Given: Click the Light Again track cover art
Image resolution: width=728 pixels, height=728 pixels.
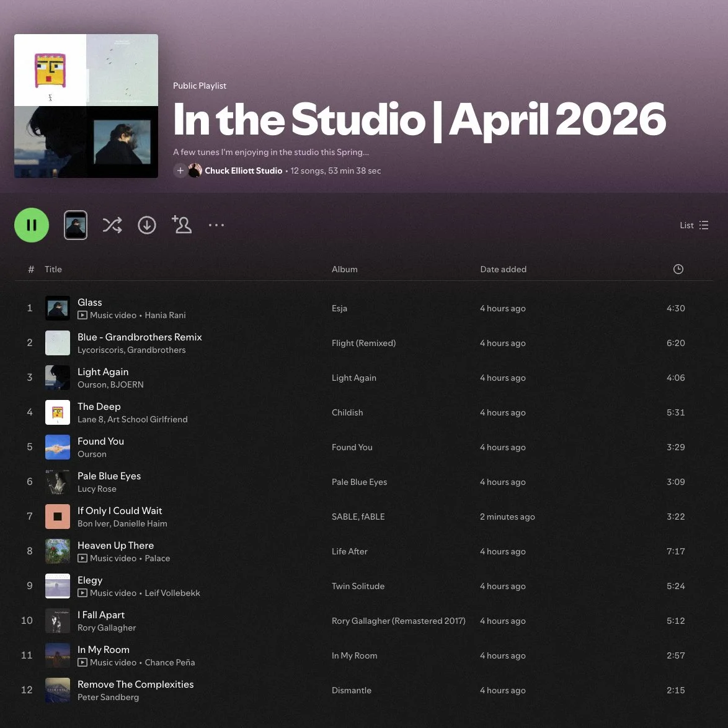Looking at the screenshot, I should click(x=58, y=378).
